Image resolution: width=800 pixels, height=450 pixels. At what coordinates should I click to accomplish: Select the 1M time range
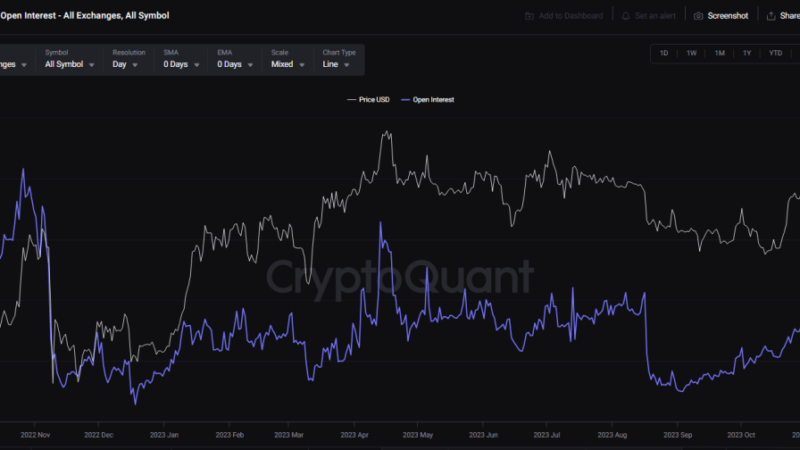[x=719, y=53]
